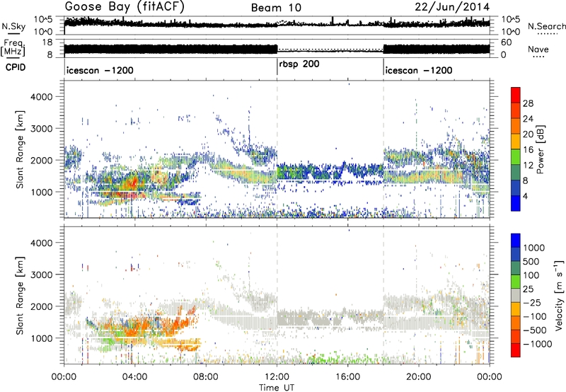Select the "rbsp 200" control program label
This screenshot has width=566, height=392.
pyautogui.click(x=299, y=64)
